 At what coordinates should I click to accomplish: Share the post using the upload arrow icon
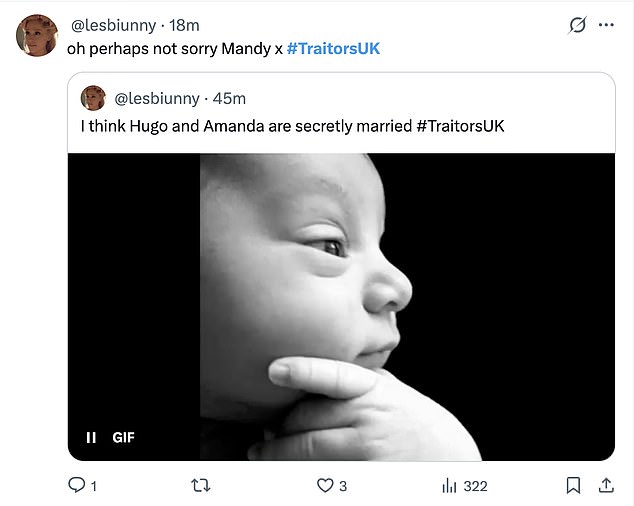(x=605, y=485)
